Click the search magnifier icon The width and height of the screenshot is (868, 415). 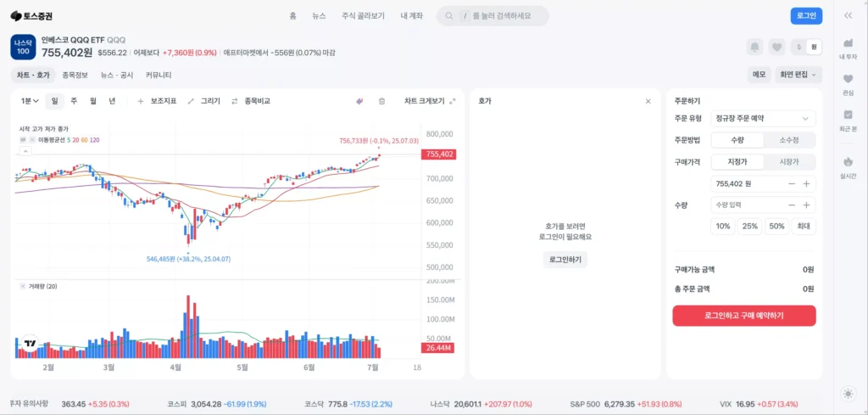click(449, 16)
